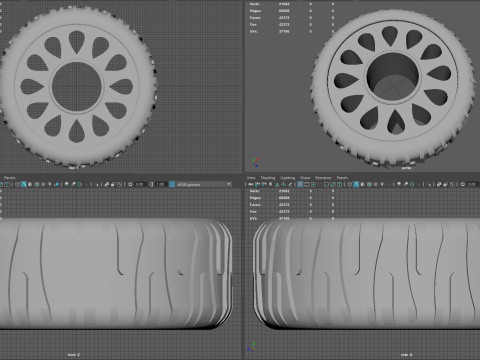Select camera icon in side view toolbar

pos(251,184)
